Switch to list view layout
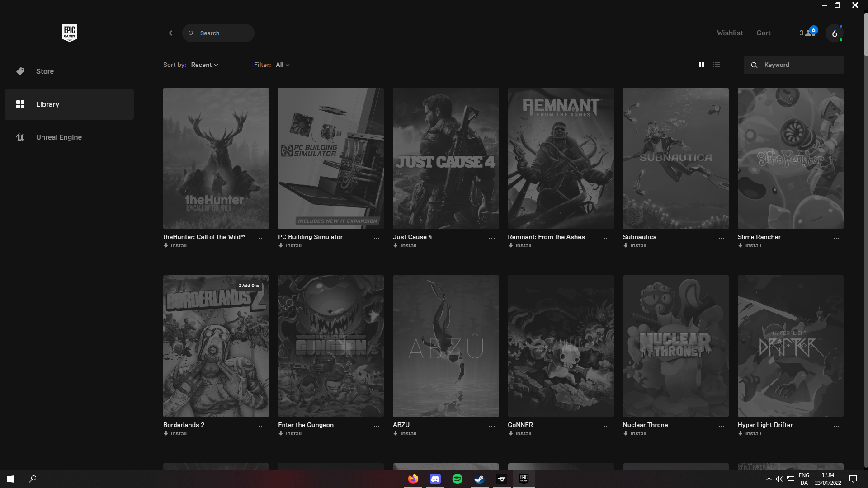This screenshot has height=488, width=868. [716, 65]
